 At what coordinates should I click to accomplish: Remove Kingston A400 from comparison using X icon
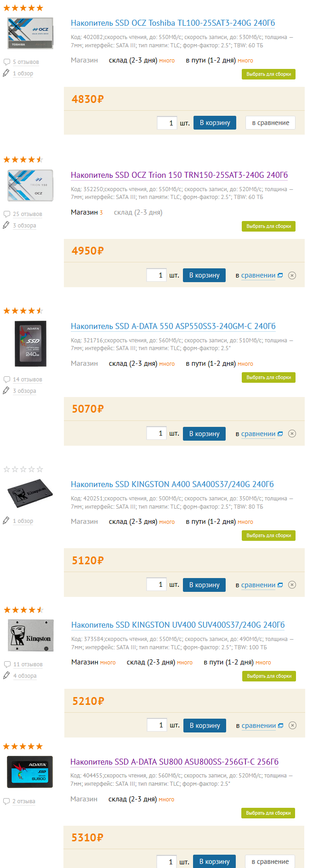click(292, 585)
